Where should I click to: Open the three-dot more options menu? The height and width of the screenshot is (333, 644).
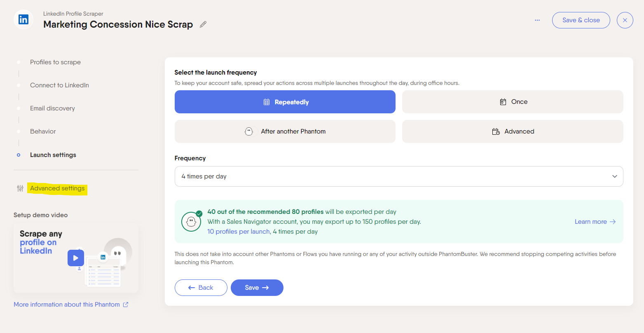tap(537, 20)
